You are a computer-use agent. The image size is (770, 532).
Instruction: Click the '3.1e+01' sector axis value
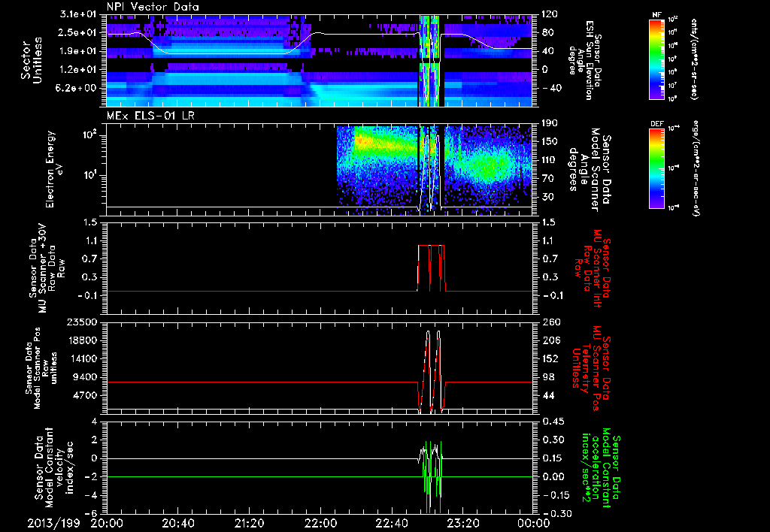pyautogui.click(x=78, y=14)
